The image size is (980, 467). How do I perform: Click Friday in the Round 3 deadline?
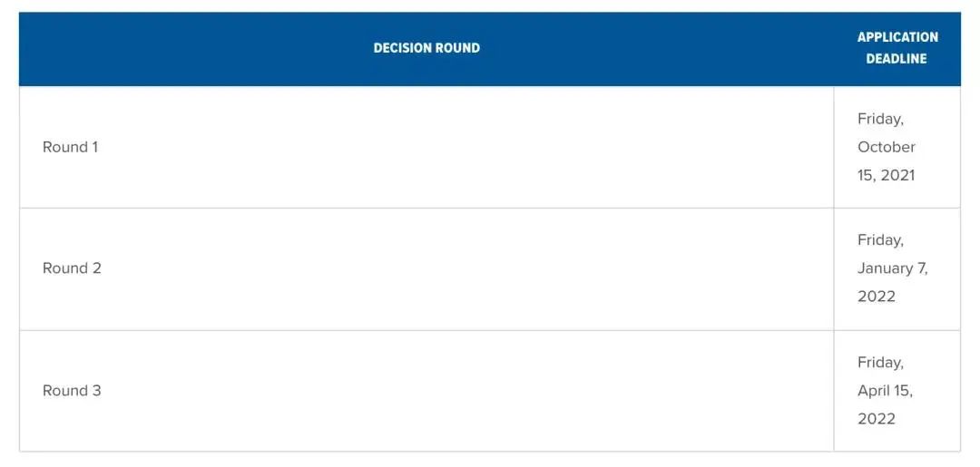(880, 363)
